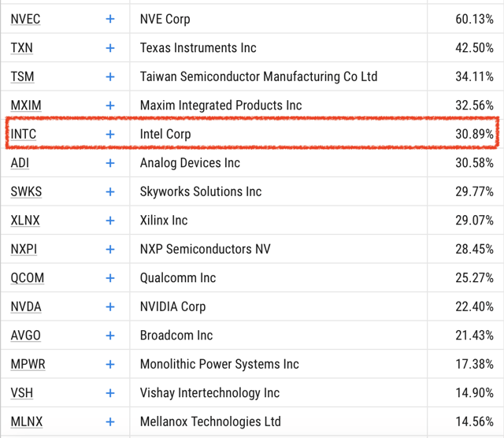Open the NVEC ticker link
Screen dimensions: 504x438
(x=25, y=19)
